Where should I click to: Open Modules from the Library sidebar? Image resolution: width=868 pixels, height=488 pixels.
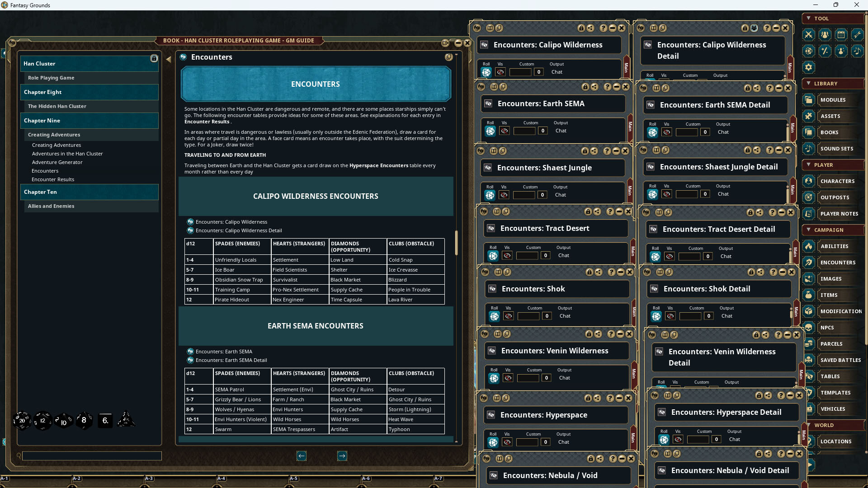tap(833, 99)
